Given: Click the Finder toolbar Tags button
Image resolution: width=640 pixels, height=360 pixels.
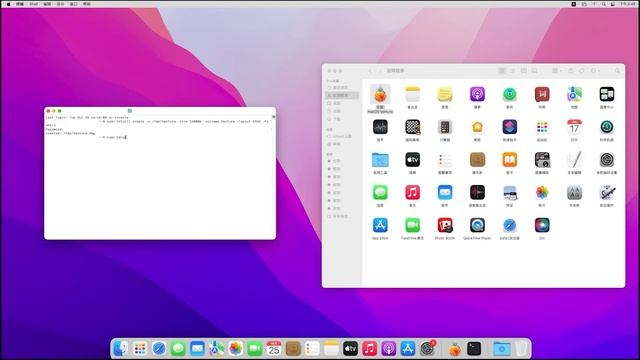Looking at the screenshot, I should [582, 71].
